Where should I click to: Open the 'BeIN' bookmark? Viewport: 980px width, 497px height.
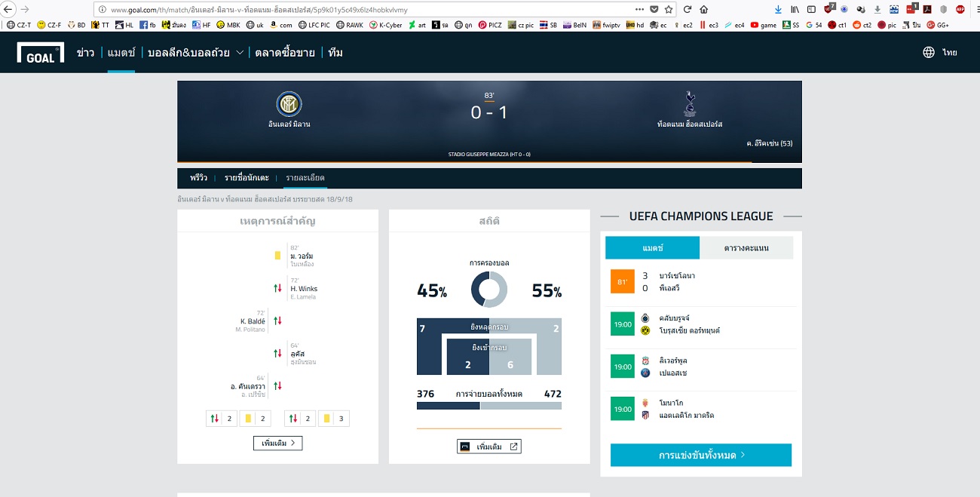[574, 25]
